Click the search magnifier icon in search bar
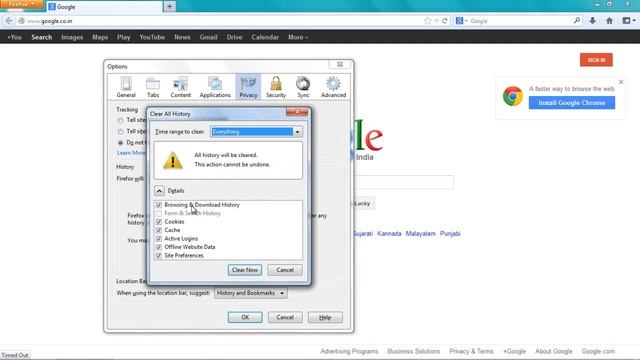This screenshot has height=360, width=640. pos(577,20)
